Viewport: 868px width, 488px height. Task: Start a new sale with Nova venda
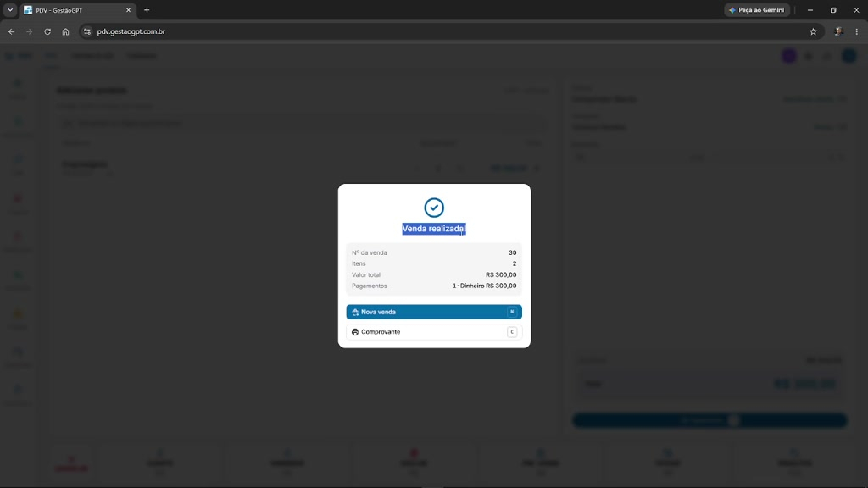pyautogui.click(x=434, y=312)
